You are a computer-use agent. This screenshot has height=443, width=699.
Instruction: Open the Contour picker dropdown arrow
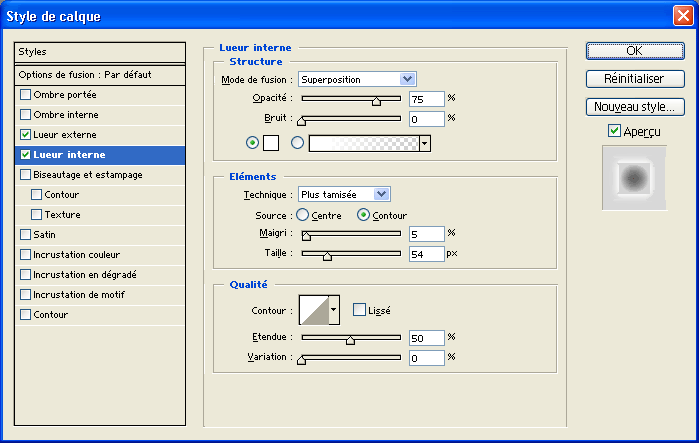tap(334, 310)
